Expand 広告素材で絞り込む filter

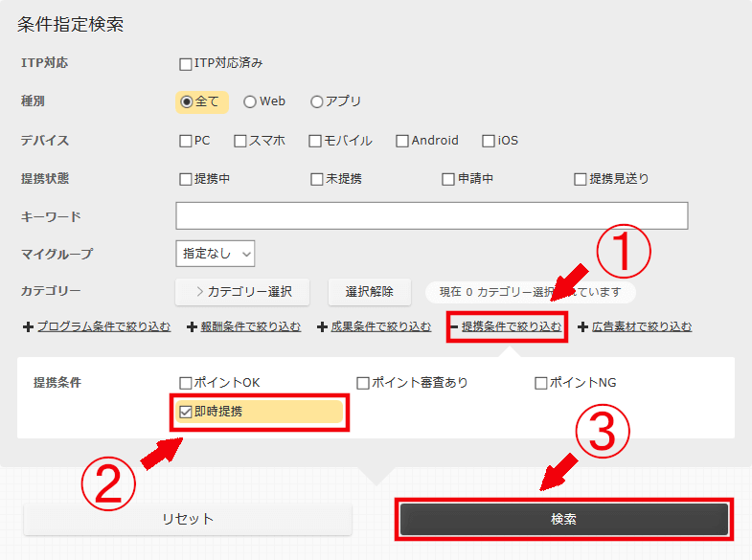click(642, 326)
